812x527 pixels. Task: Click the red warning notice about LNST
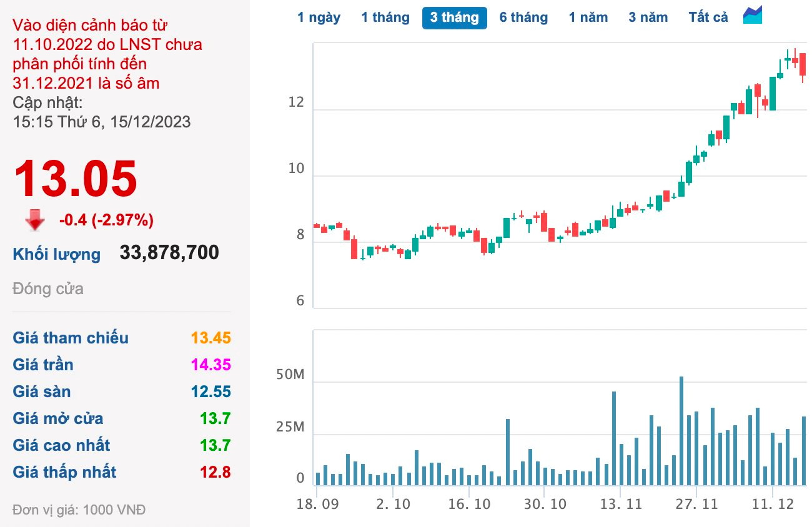[x=107, y=54]
